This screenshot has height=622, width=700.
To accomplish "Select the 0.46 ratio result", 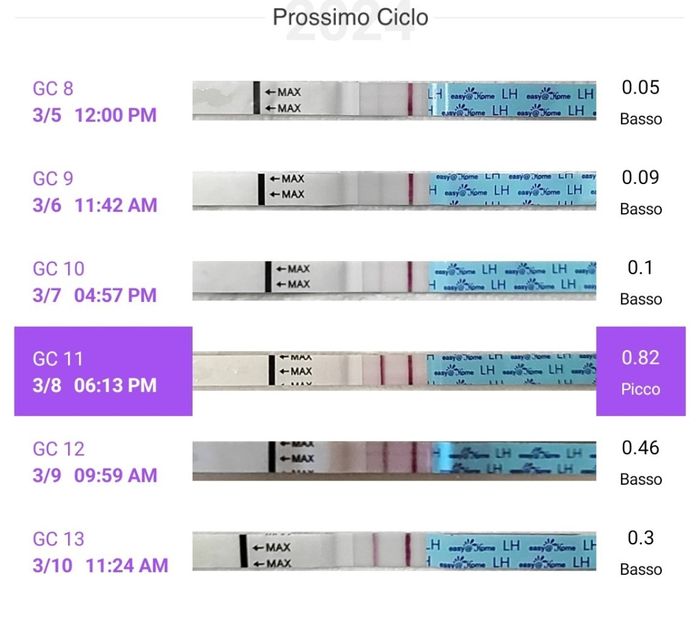I will click(x=640, y=448).
